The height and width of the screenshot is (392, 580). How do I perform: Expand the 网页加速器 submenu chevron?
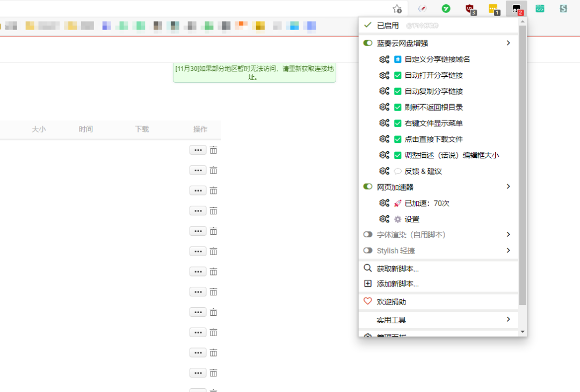click(508, 187)
